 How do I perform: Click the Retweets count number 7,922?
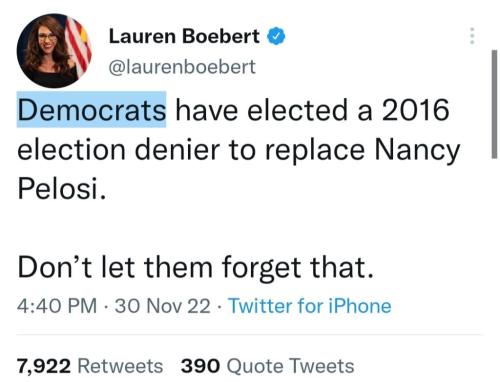pos(44,366)
